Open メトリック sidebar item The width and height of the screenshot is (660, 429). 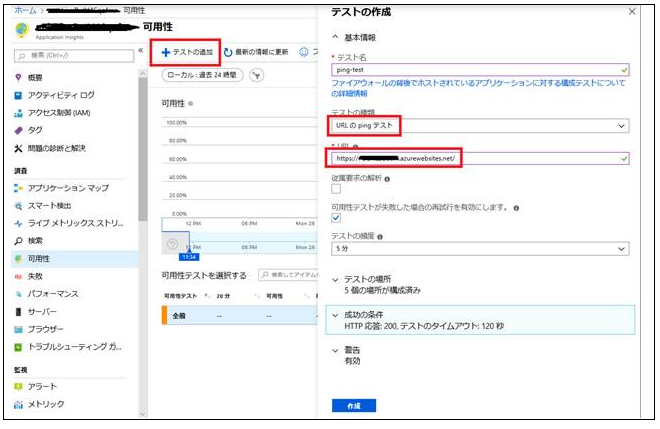coord(45,403)
